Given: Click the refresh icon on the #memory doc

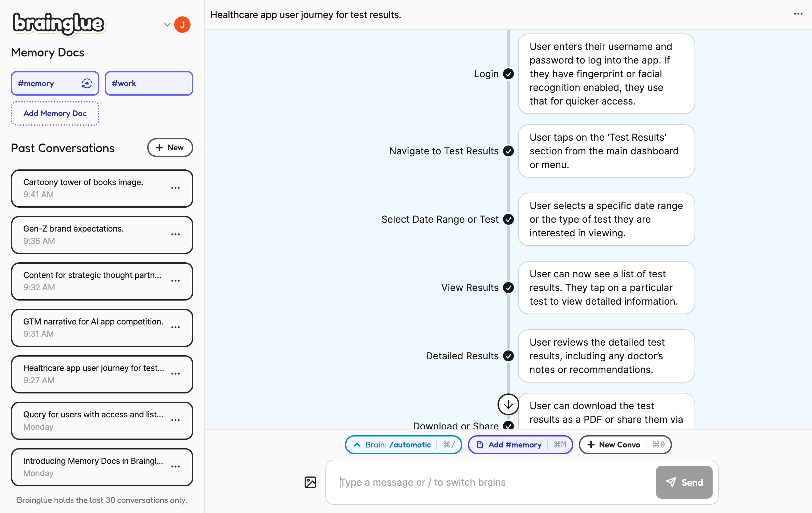Looking at the screenshot, I should (x=87, y=83).
